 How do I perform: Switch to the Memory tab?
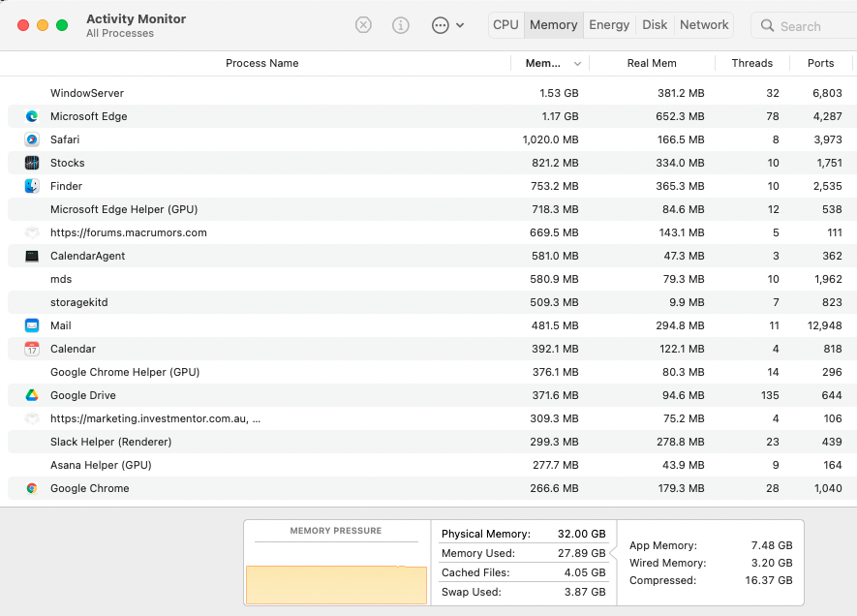click(x=553, y=25)
